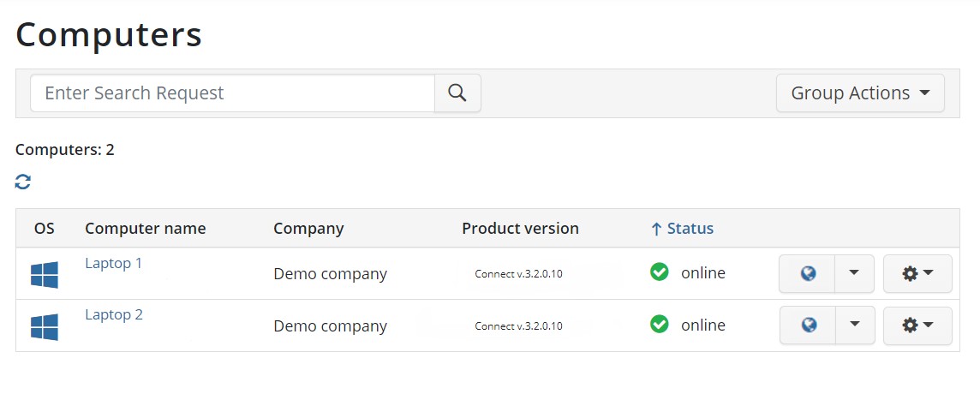Image resolution: width=980 pixels, height=400 pixels.
Task: Click the magnifying glass search icon
Action: 457,93
